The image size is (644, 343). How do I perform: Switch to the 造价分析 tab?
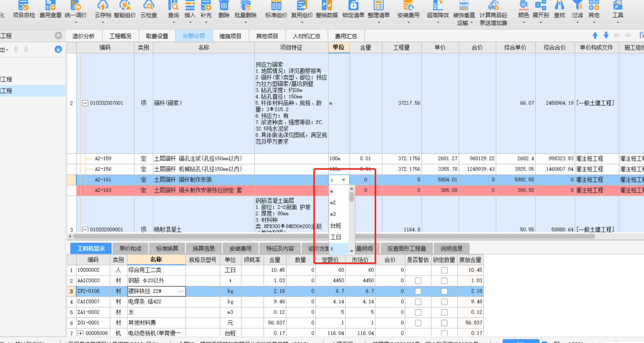(x=84, y=36)
